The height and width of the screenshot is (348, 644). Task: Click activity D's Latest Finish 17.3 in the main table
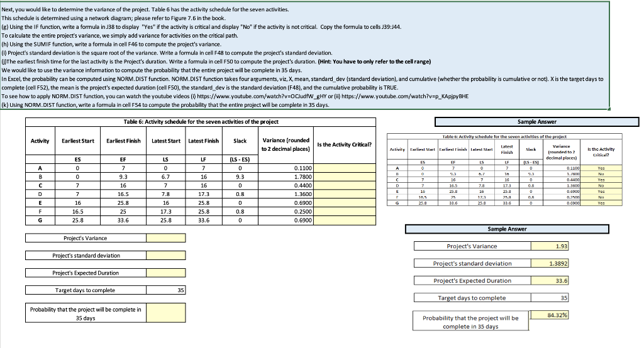[x=204, y=194]
